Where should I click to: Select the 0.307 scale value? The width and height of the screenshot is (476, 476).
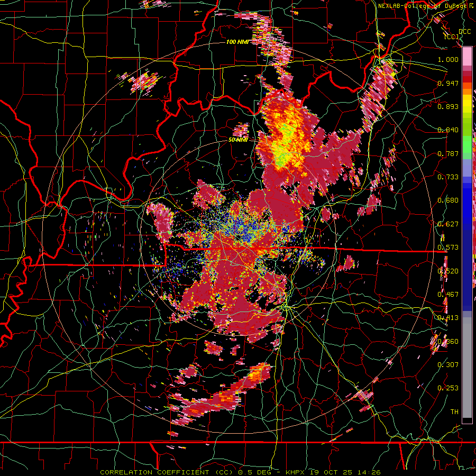(x=448, y=365)
